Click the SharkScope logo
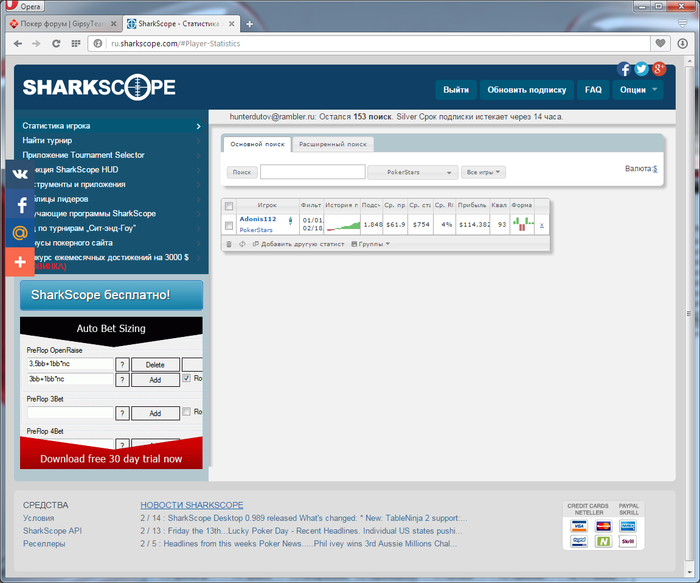 pos(99,87)
